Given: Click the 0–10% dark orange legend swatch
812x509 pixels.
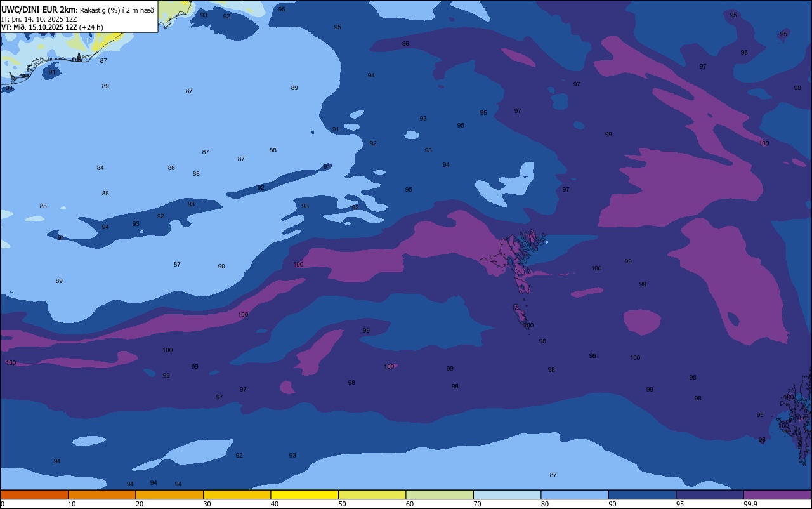Looking at the screenshot, I should tap(34, 494).
